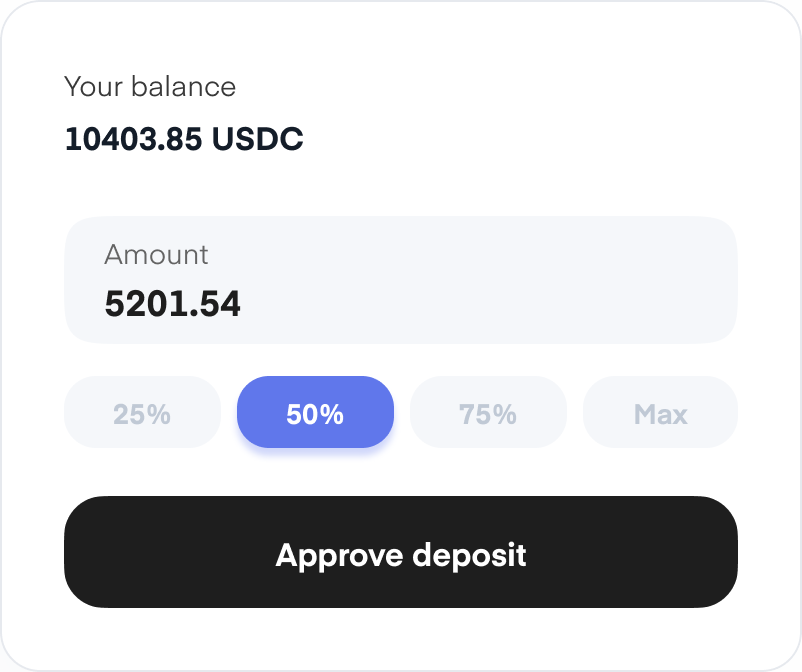
Task: Set deposit to three quarters of balance
Action: [x=488, y=413]
